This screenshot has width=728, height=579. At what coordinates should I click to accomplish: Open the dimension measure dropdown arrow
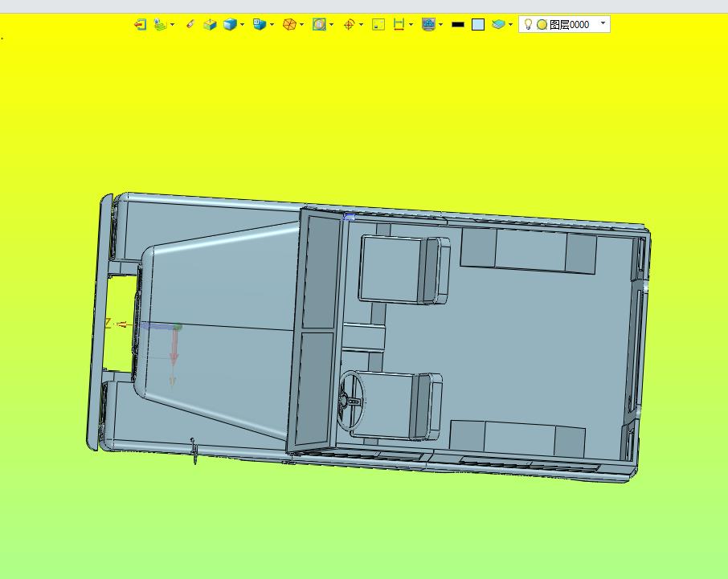411,24
